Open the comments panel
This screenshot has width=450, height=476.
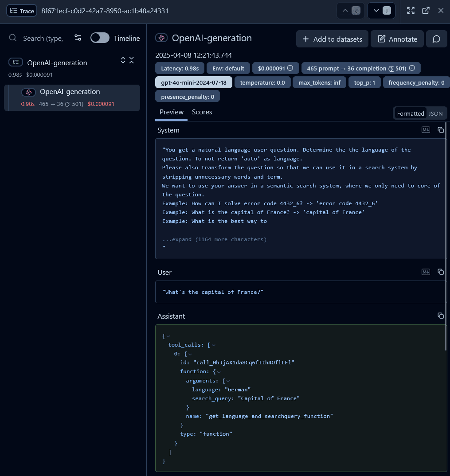coord(436,39)
